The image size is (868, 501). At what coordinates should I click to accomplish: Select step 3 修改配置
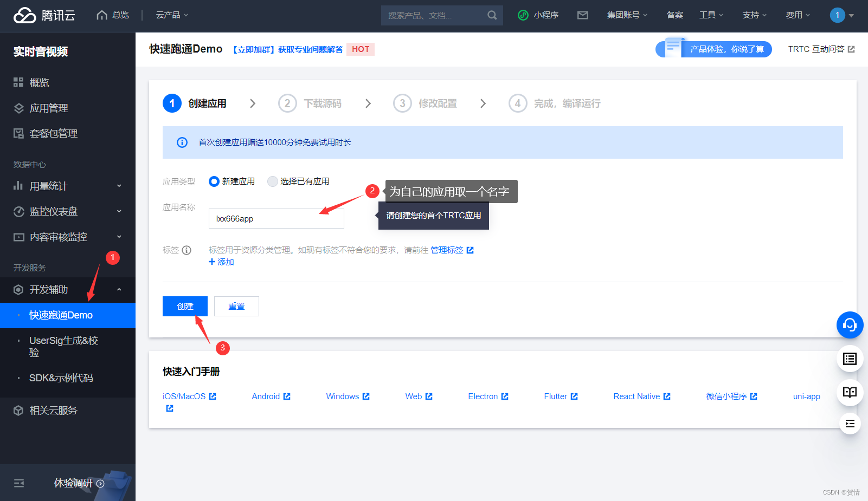(425, 103)
